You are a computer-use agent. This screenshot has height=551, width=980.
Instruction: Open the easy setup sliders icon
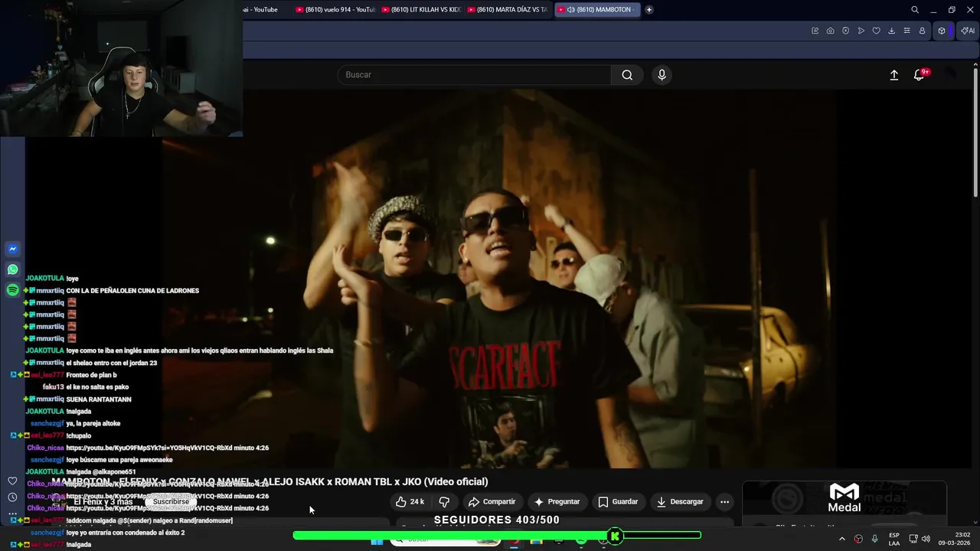907,31
